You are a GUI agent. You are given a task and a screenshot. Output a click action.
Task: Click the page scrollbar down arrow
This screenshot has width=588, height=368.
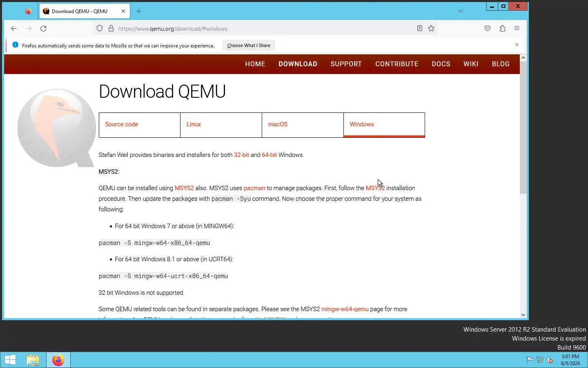[523, 315]
